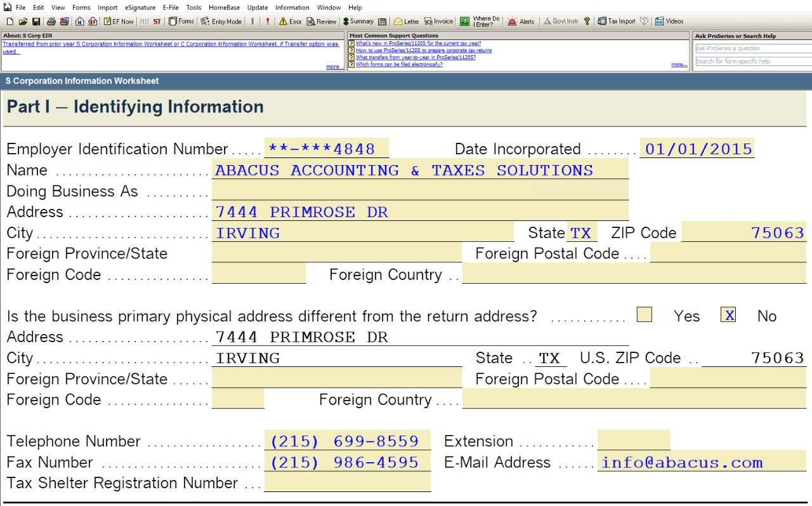Click 'more...' link under About S Corp EIN

point(334,67)
